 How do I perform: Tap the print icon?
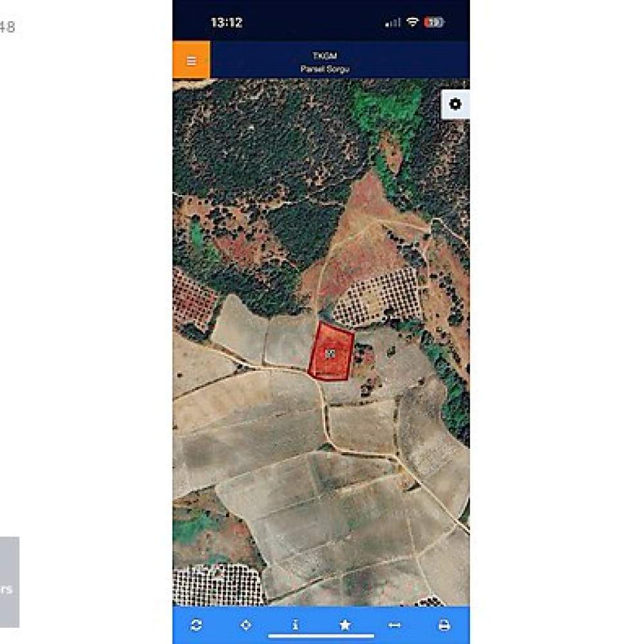(444, 625)
